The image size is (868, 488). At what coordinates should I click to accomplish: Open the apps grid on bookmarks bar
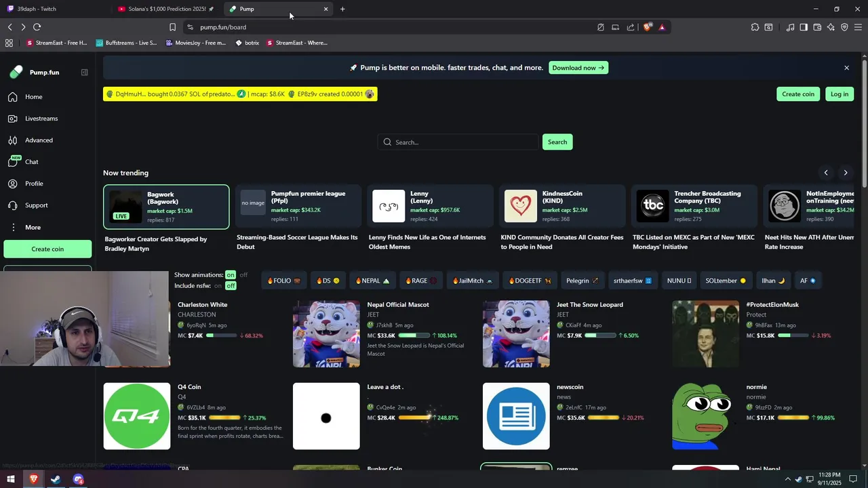(x=9, y=43)
